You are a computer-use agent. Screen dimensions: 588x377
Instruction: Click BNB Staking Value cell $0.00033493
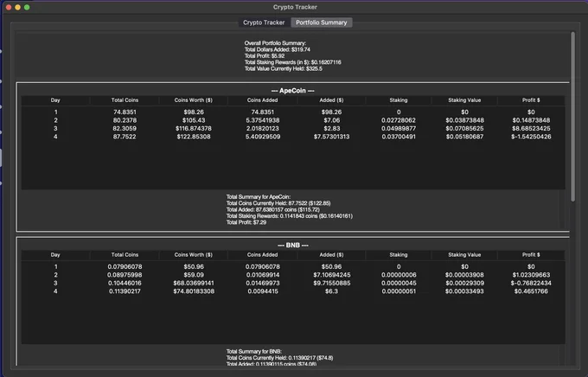(x=464, y=291)
